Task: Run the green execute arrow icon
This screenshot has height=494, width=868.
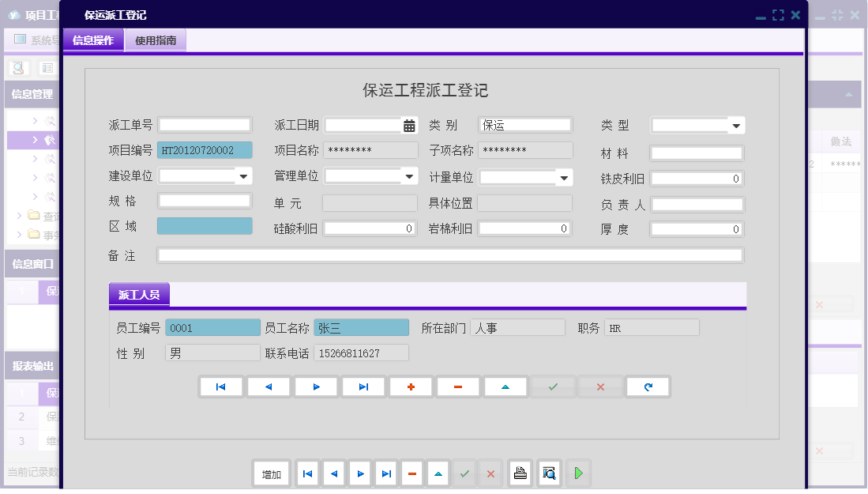Action: point(578,473)
